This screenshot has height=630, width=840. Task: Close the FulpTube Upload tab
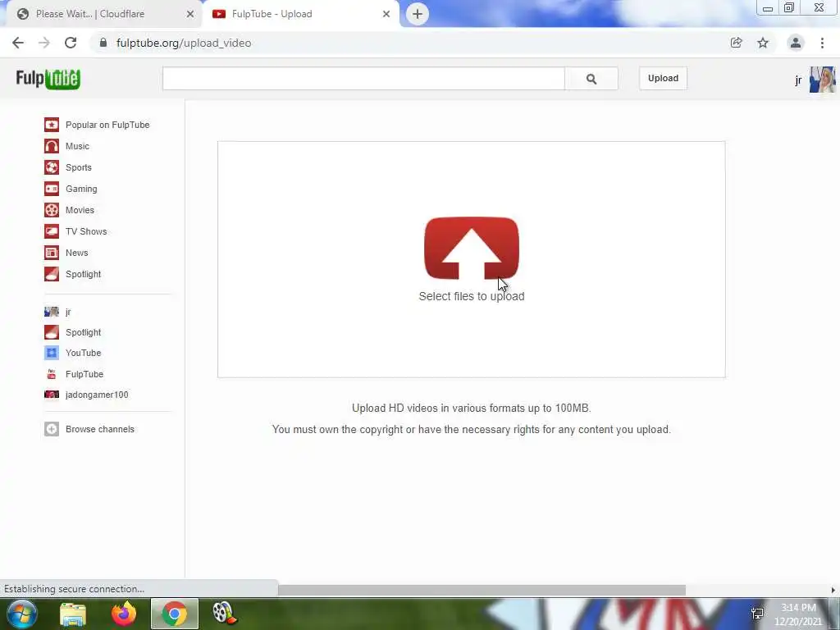click(x=386, y=14)
